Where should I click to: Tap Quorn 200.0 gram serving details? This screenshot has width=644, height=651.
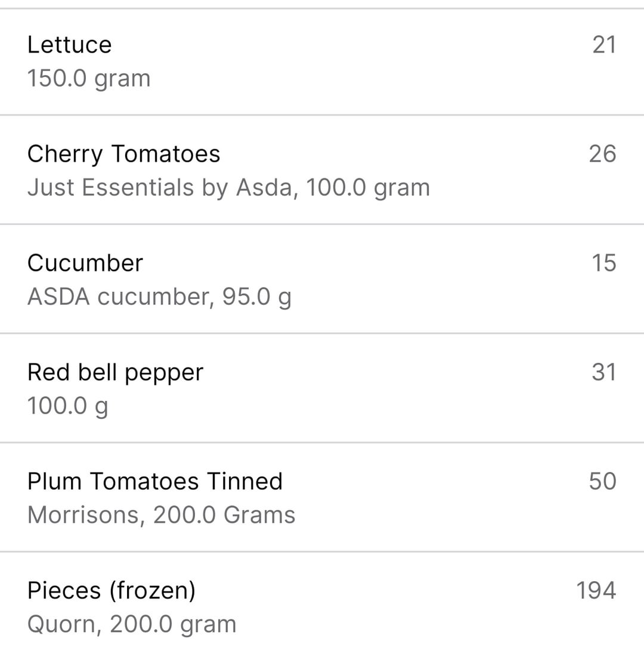click(132, 625)
